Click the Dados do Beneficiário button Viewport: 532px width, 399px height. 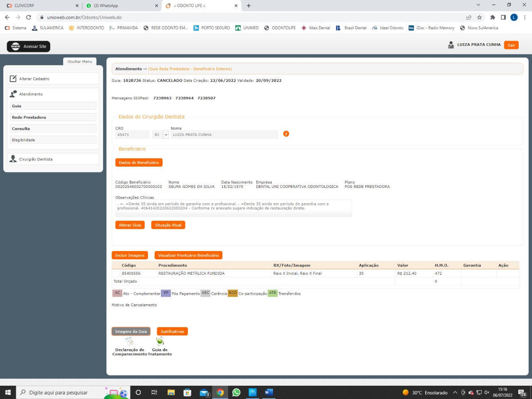click(139, 163)
